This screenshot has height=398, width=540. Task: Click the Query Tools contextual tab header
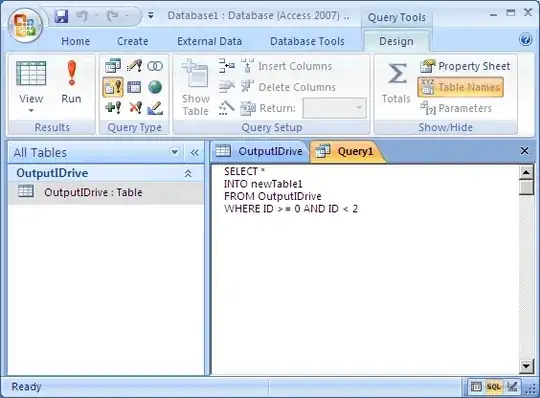tap(396, 17)
